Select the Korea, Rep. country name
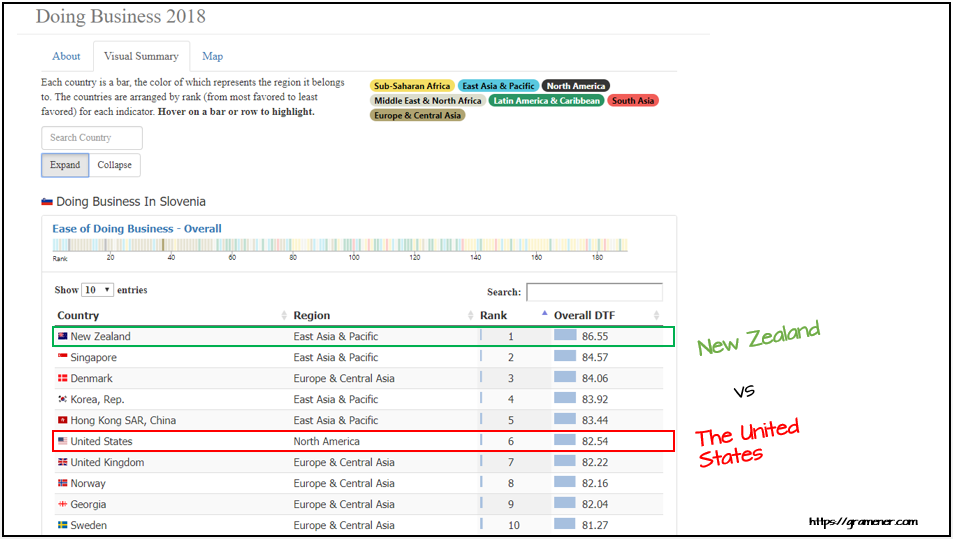The height and width of the screenshot is (539, 953). [97, 399]
